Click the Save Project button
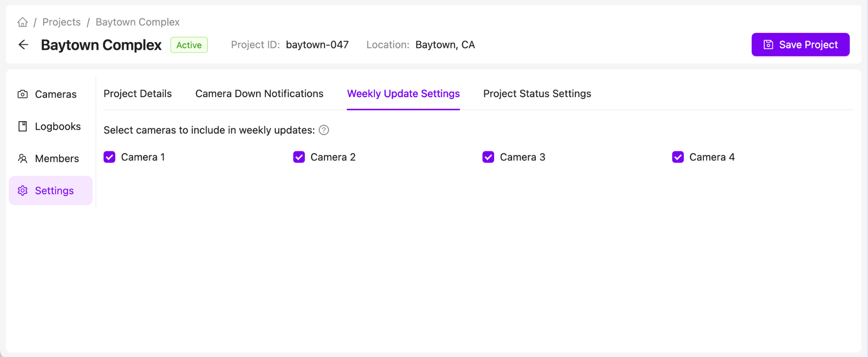This screenshot has width=868, height=357. (800, 44)
